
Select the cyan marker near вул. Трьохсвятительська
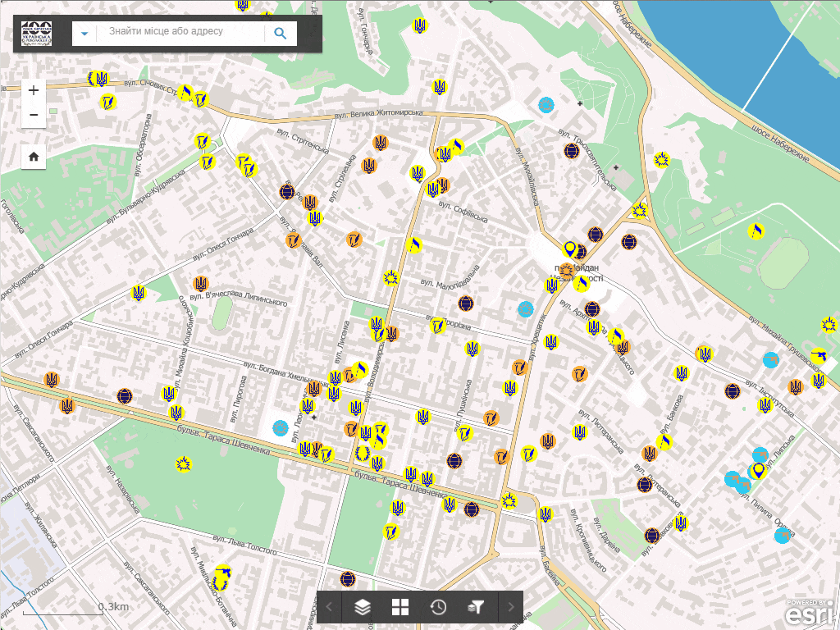546,105
